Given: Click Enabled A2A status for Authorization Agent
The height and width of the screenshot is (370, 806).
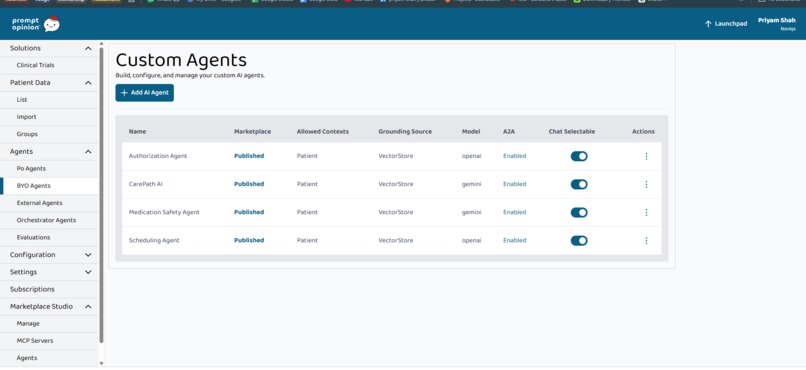Looking at the screenshot, I should tap(515, 156).
